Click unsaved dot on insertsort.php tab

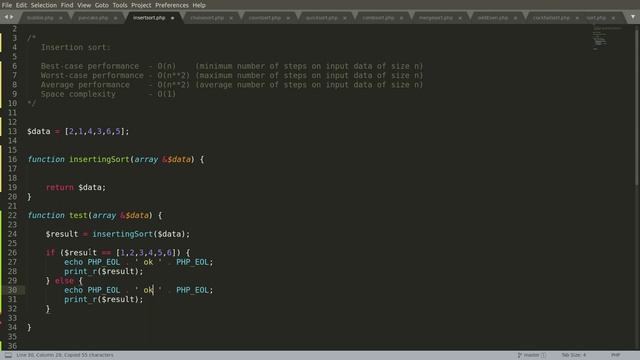coord(172,18)
